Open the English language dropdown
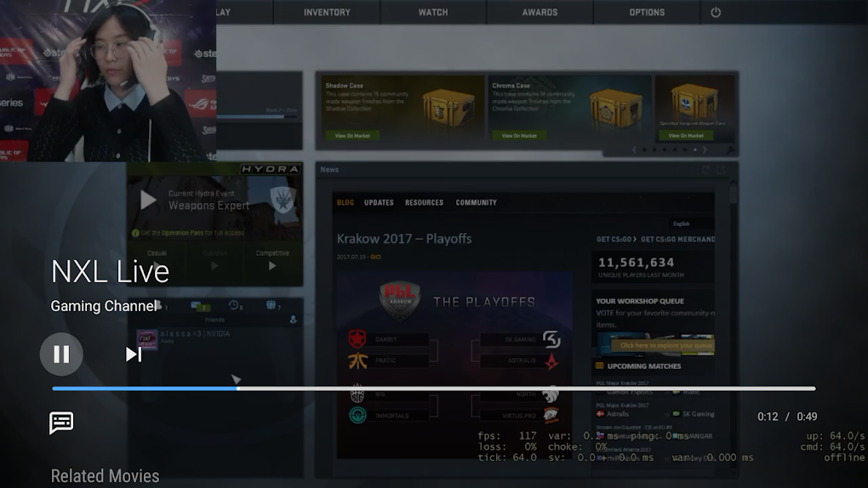 pos(690,224)
